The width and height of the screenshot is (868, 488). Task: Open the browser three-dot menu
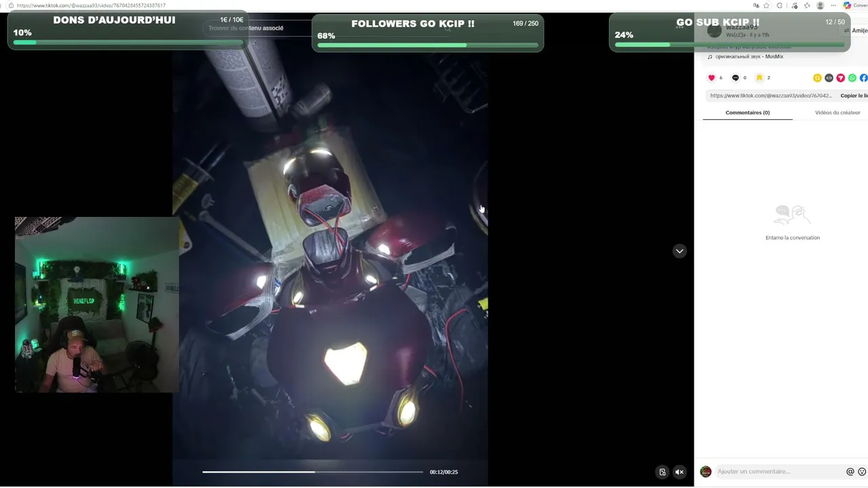coord(833,5)
